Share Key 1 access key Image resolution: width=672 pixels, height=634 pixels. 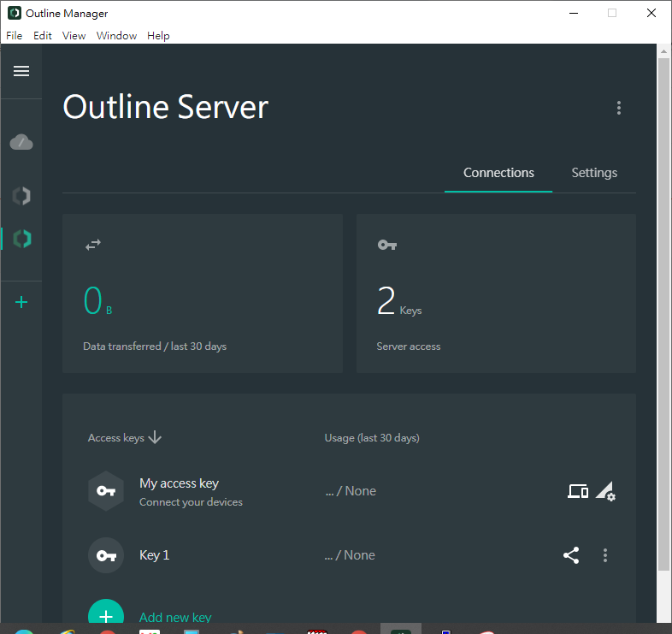(x=571, y=555)
